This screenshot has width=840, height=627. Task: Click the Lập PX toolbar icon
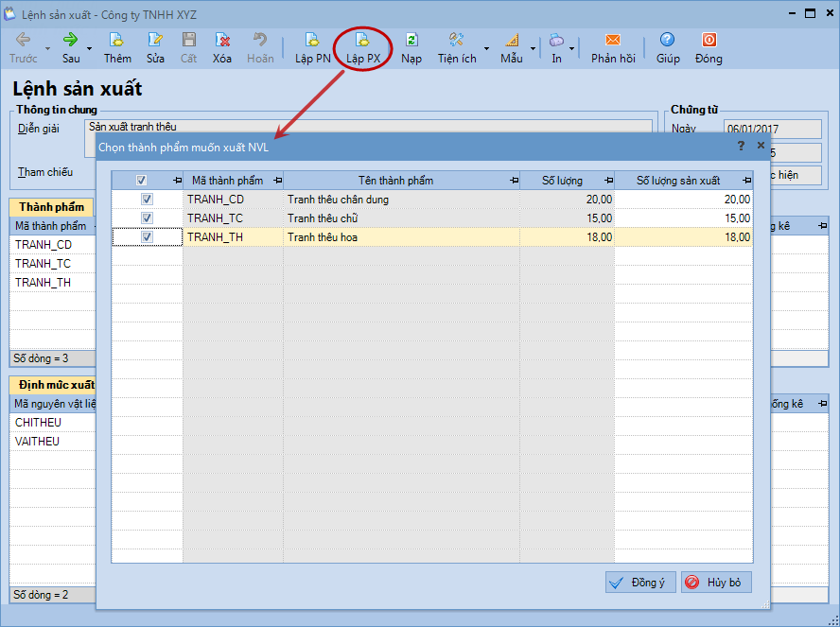362,41
